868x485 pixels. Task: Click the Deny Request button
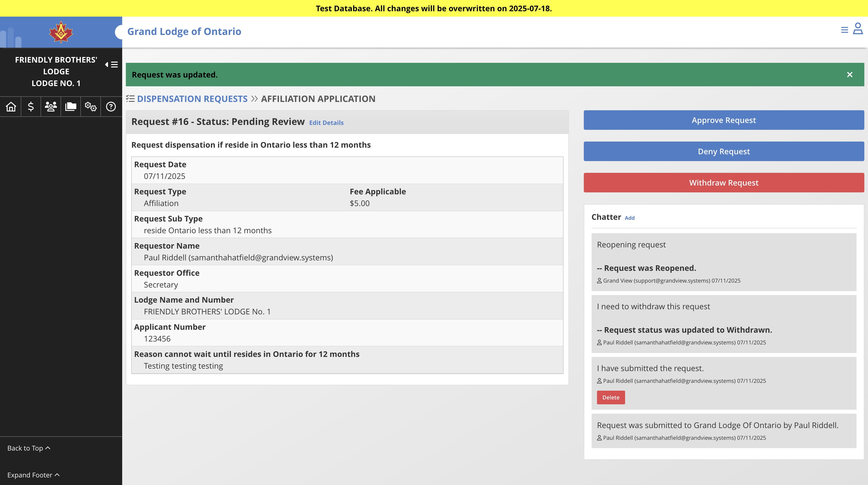(724, 151)
